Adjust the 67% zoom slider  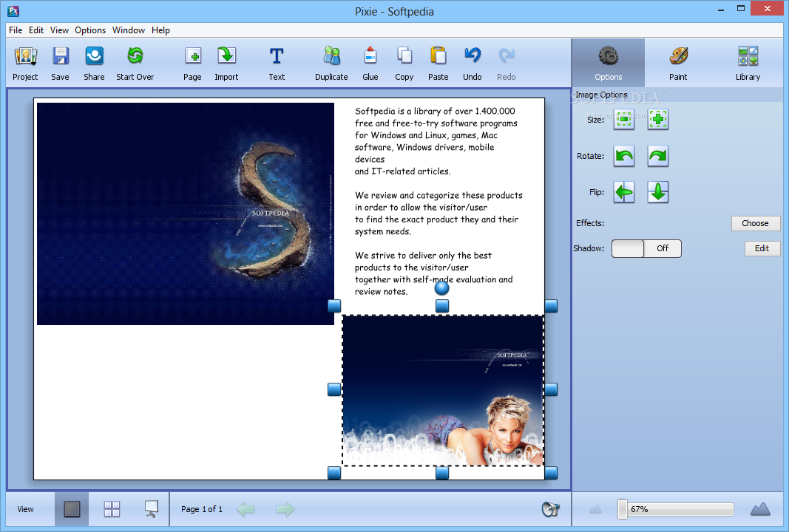[676, 509]
